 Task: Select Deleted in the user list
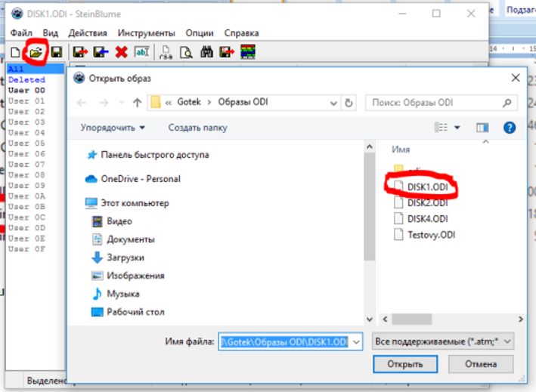[26, 79]
